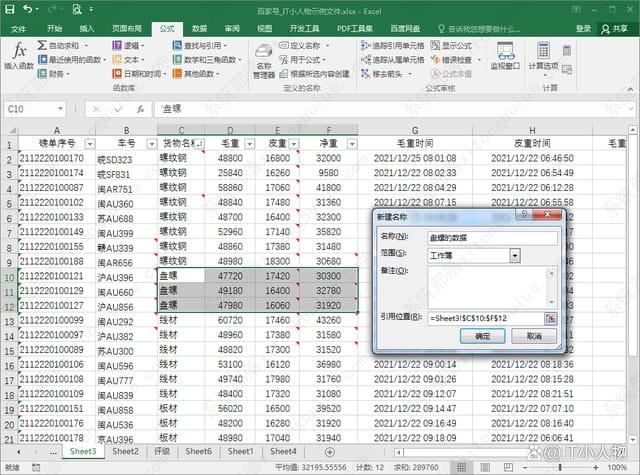Click the 确定 button in dialog
Image resolution: width=640 pixels, height=475 pixels.
(x=482, y=337)
